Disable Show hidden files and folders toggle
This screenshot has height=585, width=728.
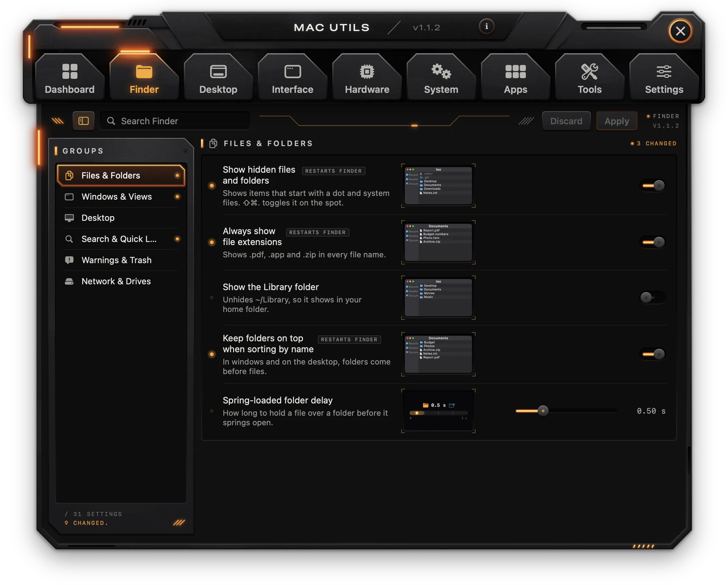click(x=653, y=186)
